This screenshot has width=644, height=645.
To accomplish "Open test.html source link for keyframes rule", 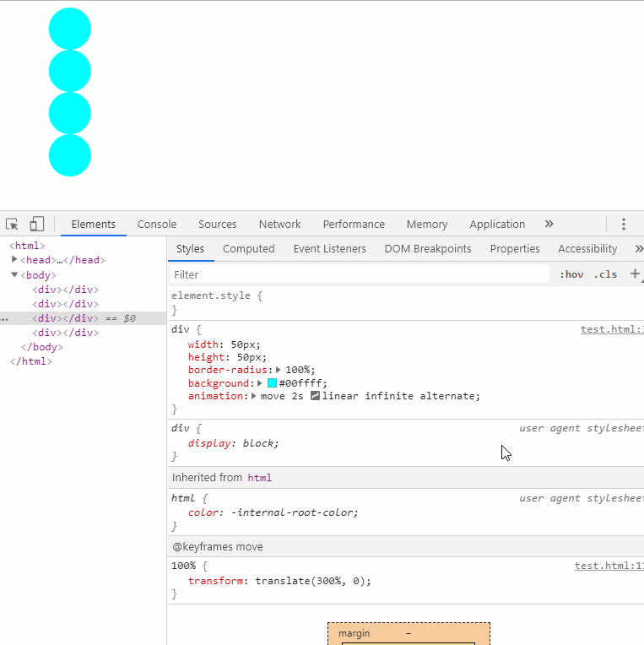I will pyautogui.click(x=609, y=566).
